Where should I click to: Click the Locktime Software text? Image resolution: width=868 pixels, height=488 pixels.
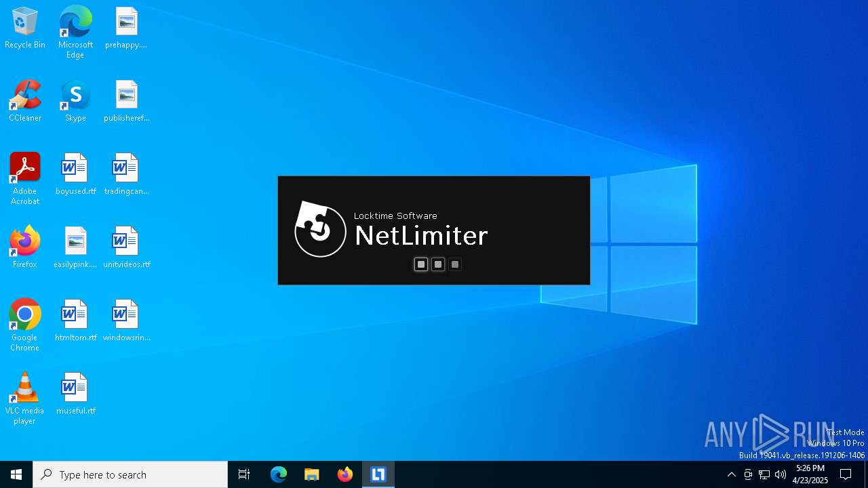point(395,216)
